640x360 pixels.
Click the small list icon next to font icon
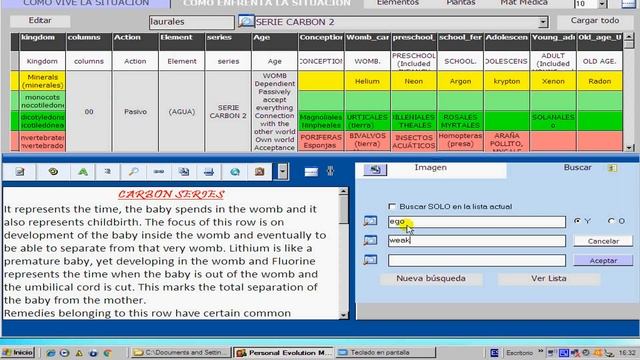coord(108,172)
